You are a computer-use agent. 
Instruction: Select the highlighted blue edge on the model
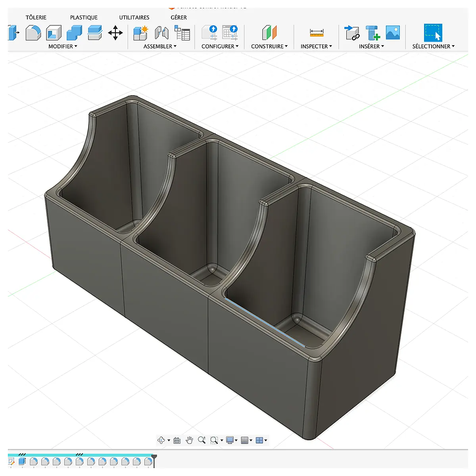tap(265, 322)
